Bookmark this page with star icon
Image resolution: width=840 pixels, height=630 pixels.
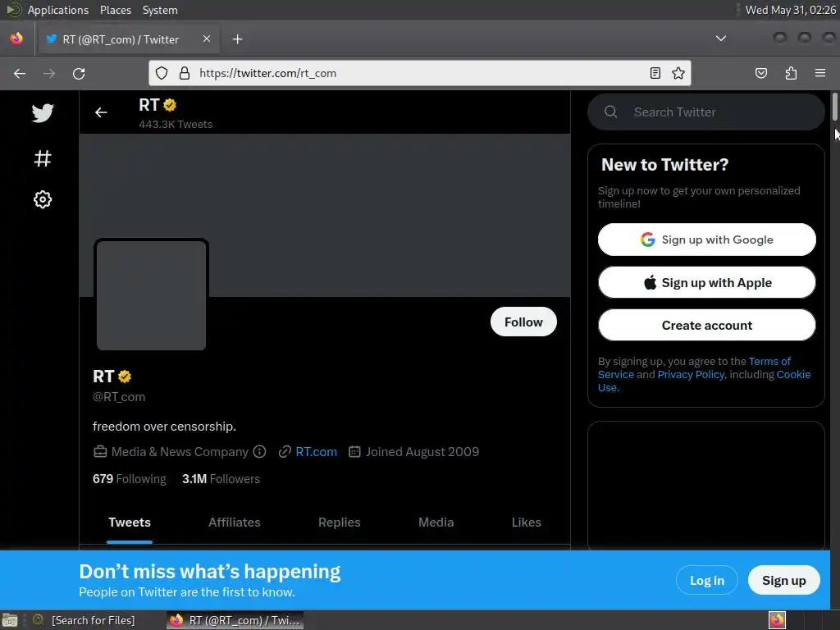point(678,73)
